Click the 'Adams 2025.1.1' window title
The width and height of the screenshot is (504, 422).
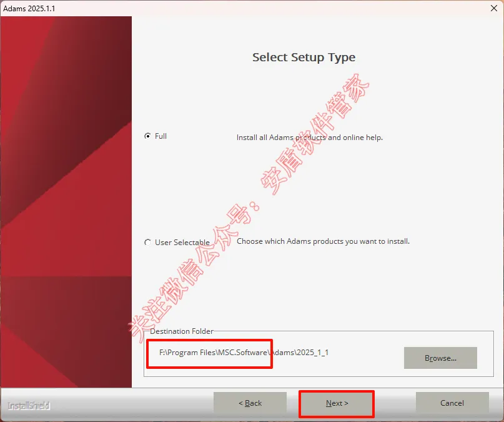click(29, 8)
